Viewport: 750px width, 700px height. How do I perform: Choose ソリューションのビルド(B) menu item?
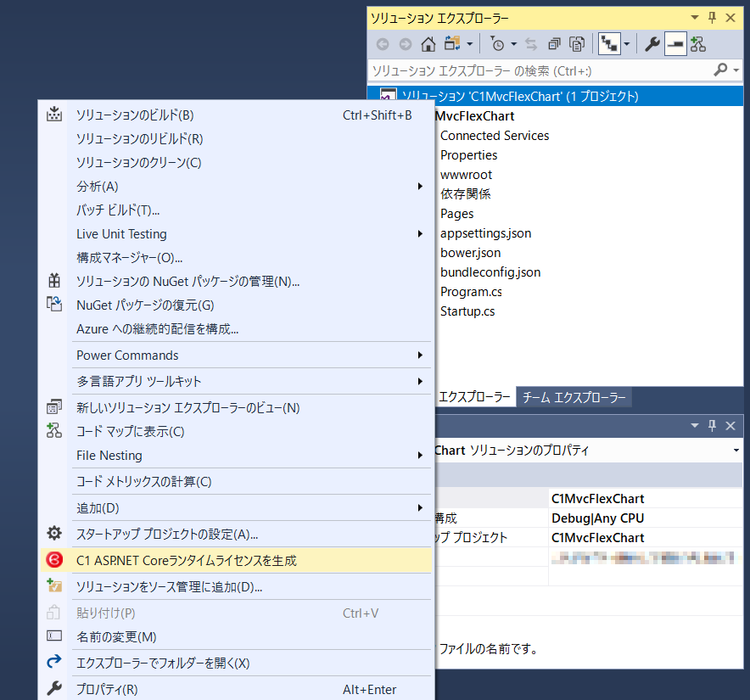pos(237,115)
